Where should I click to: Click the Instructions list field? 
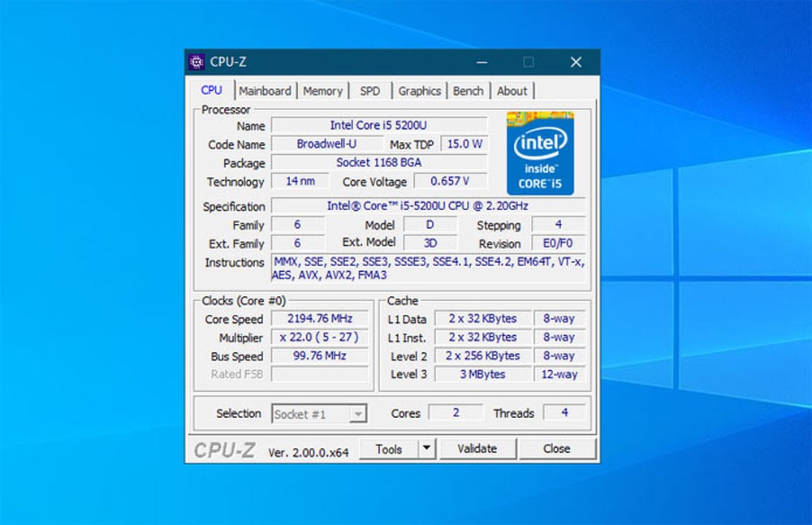[x=428, y=269]
